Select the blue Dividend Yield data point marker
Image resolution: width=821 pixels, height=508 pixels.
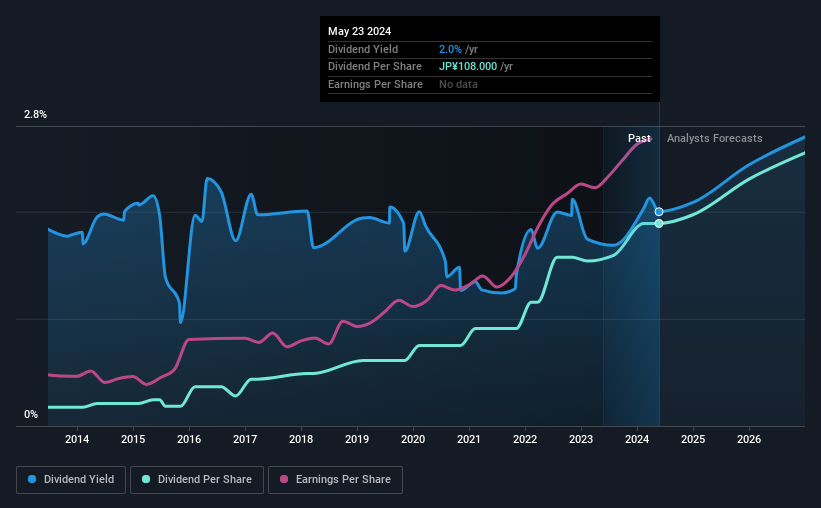click(659, 212)
